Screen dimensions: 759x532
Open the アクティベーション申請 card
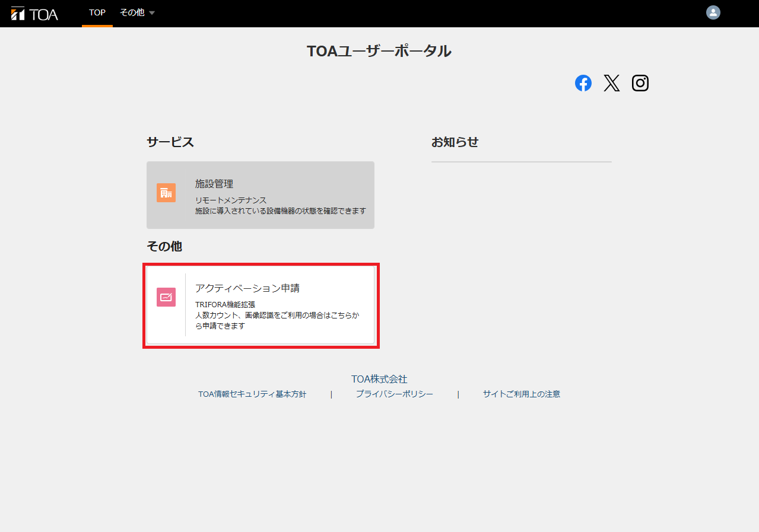pos(261,305)
